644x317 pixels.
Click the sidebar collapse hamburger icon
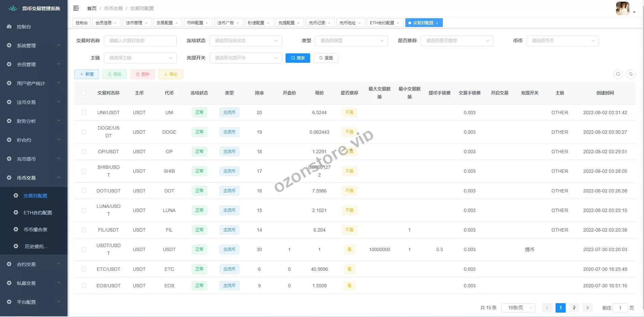pos(76,8)
